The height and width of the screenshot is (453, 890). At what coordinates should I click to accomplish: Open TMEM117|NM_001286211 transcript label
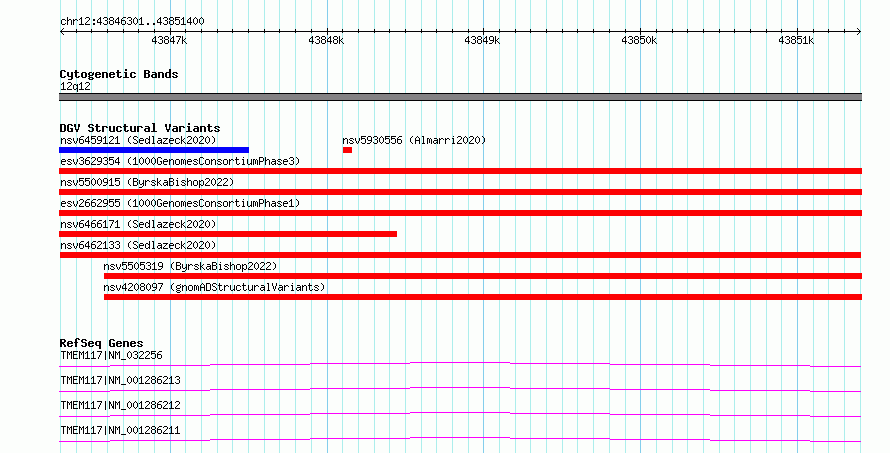point(120,431)
